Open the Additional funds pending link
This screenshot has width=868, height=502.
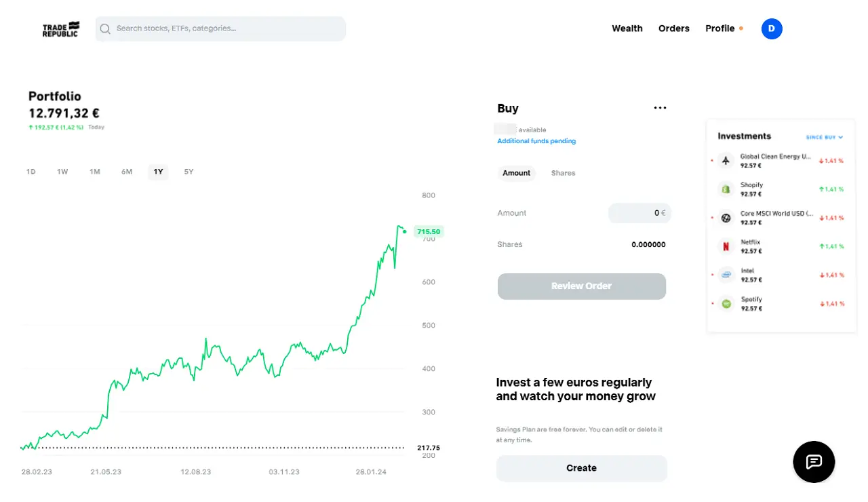click(536, 141)
